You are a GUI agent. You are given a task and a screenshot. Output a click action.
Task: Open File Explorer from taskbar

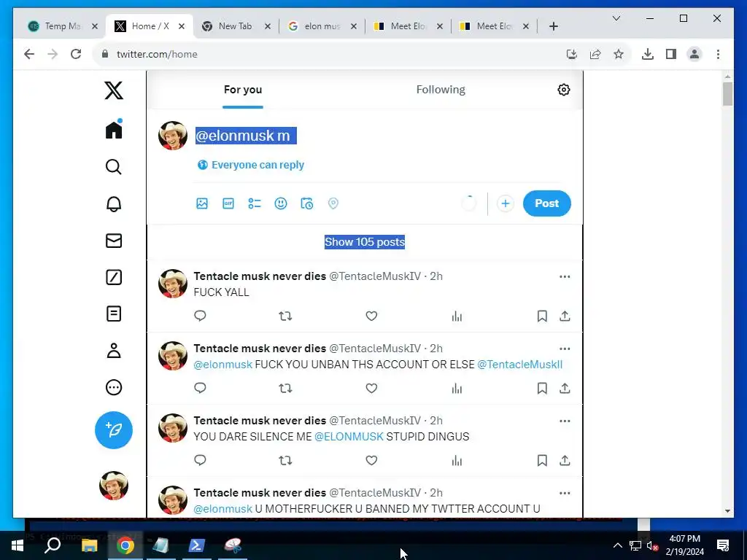click(89, 545)
